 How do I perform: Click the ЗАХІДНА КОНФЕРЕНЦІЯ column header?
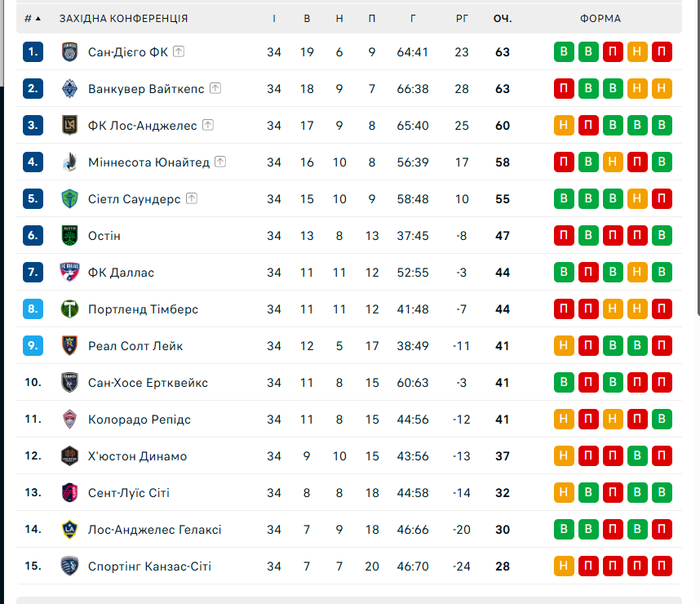(123, 19)
